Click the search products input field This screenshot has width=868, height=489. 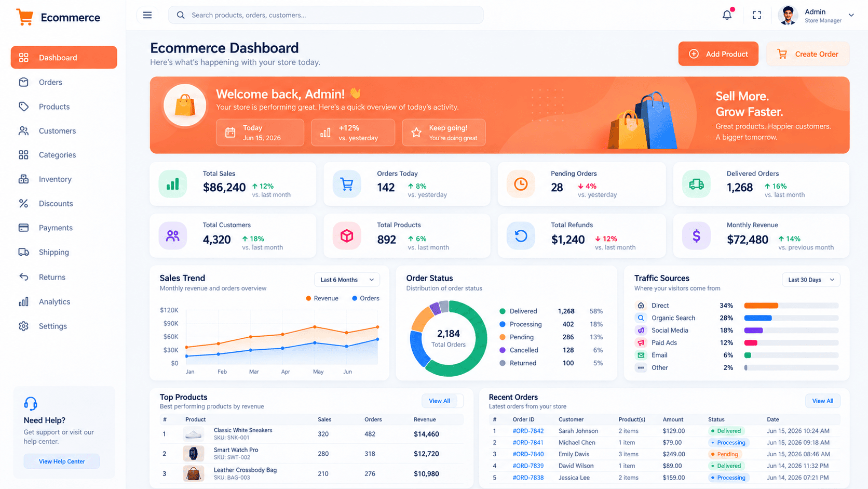point(325,15)
